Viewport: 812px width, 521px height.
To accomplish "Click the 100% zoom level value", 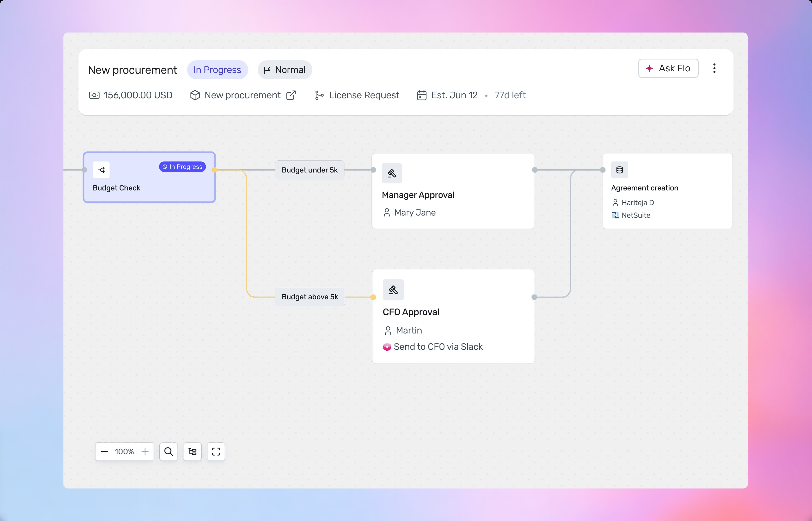I will [124, 452].
